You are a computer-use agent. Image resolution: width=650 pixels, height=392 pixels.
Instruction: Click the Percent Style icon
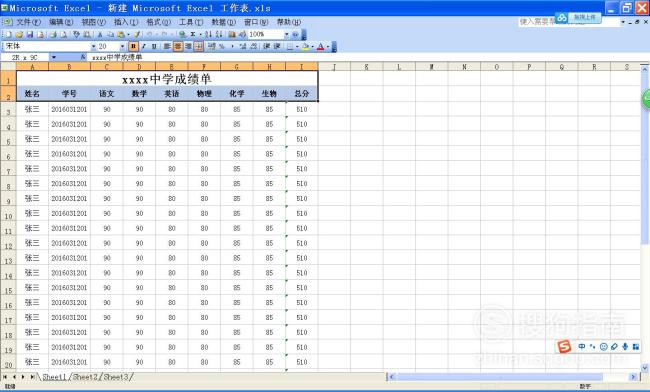[222, 46]
